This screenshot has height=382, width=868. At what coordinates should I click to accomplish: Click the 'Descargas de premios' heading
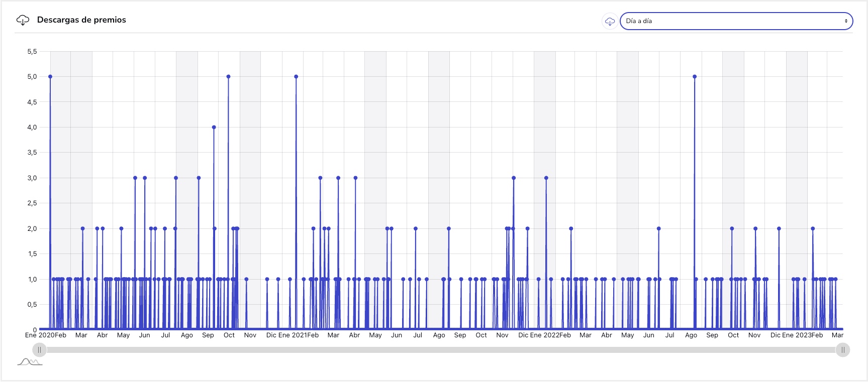pyautogui.click(x=81, y=20)
